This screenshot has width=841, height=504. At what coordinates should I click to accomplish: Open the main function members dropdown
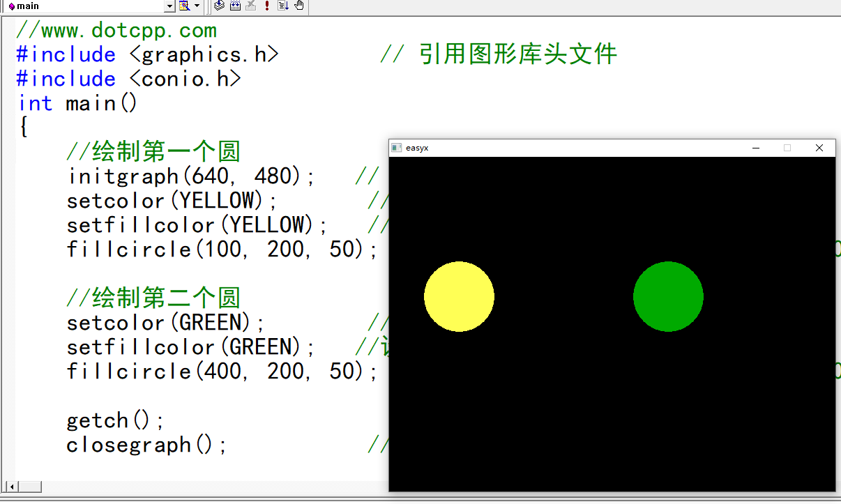click(169, 6)
